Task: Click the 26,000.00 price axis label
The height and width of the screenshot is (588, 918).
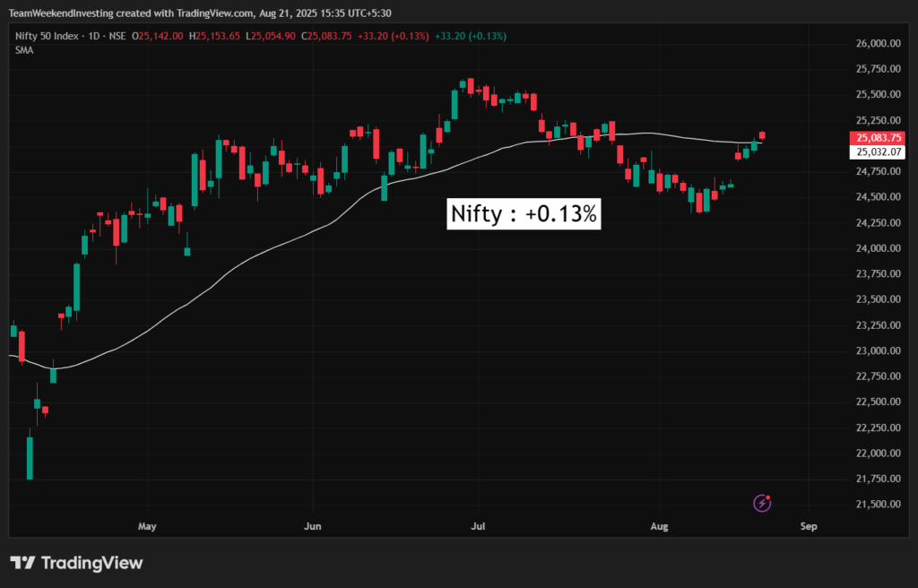Action: pyautogui.click(x=879, y=43)
